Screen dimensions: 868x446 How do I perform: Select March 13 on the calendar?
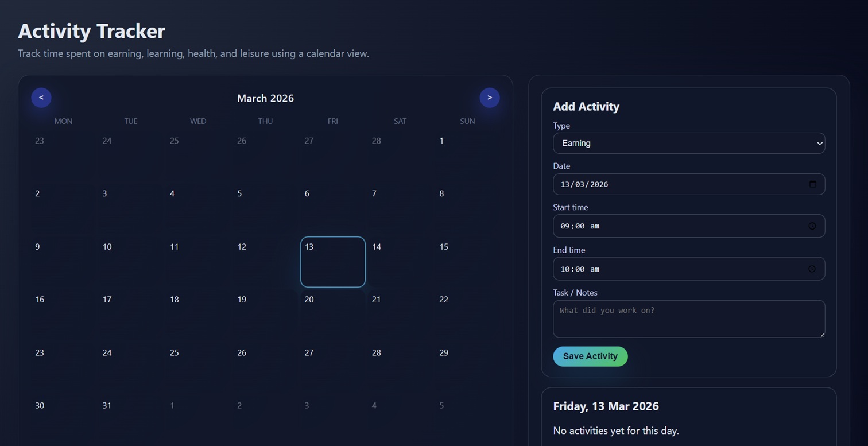pos(333,262)
